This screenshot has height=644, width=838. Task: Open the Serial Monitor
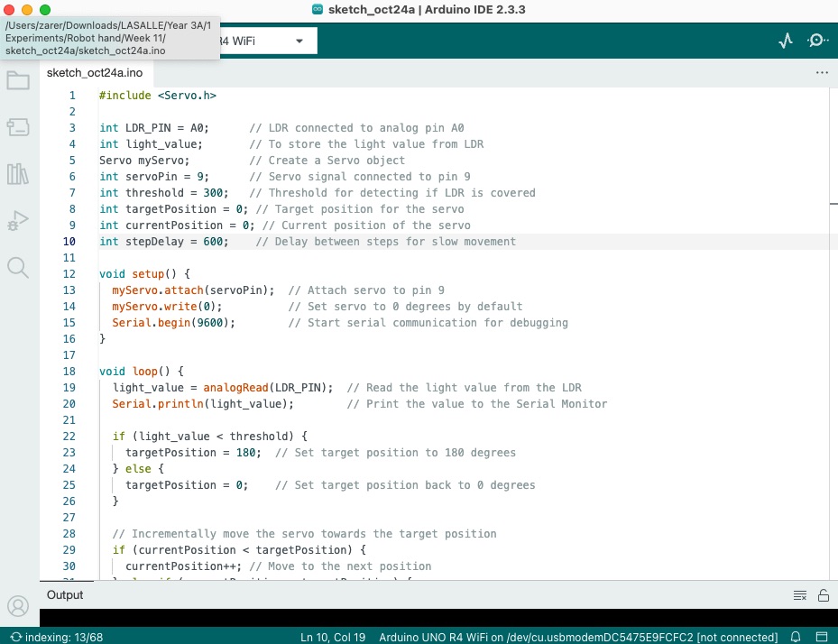817,41
